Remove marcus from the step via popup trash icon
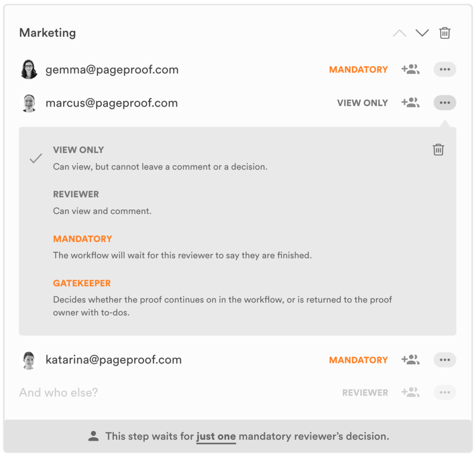 point(437,149)
